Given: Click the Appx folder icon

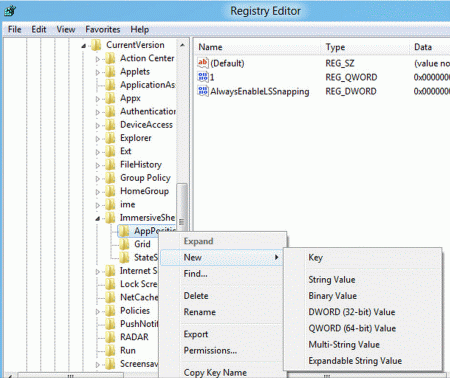Looking at the screenshot, I should (110, 98).
